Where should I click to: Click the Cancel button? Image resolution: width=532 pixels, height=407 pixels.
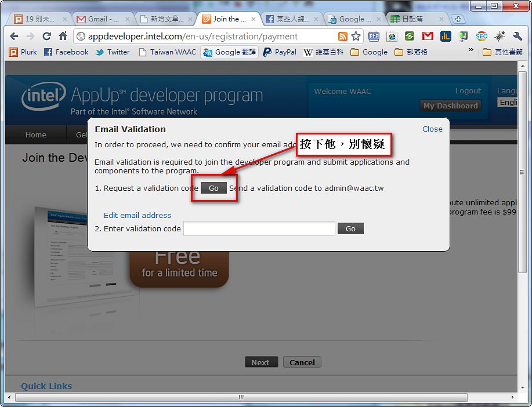[302, 362]
